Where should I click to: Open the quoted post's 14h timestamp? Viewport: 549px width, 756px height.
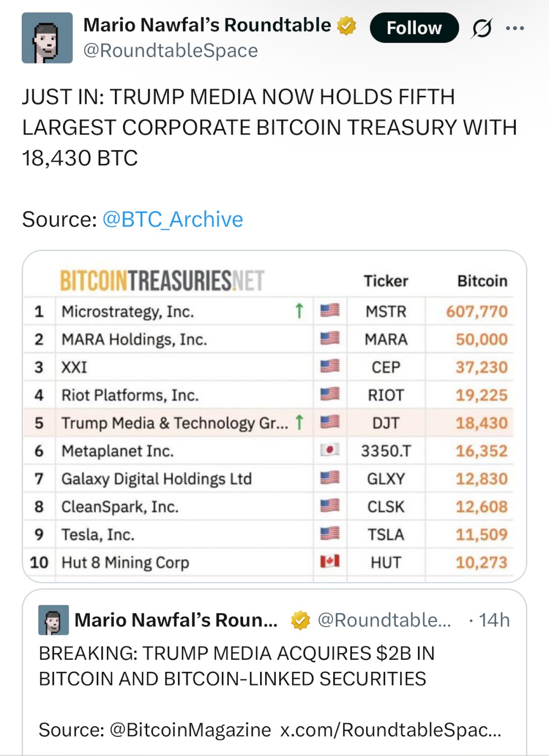494,620
